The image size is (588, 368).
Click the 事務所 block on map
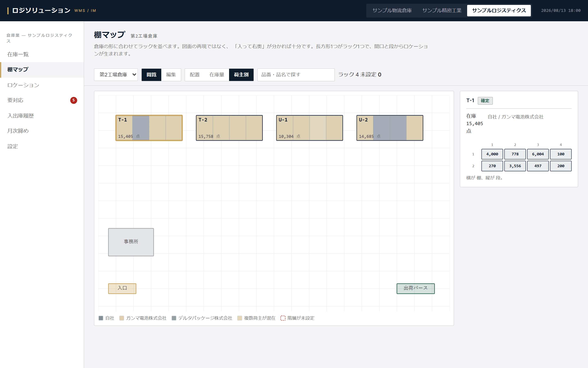click(131, 242)
